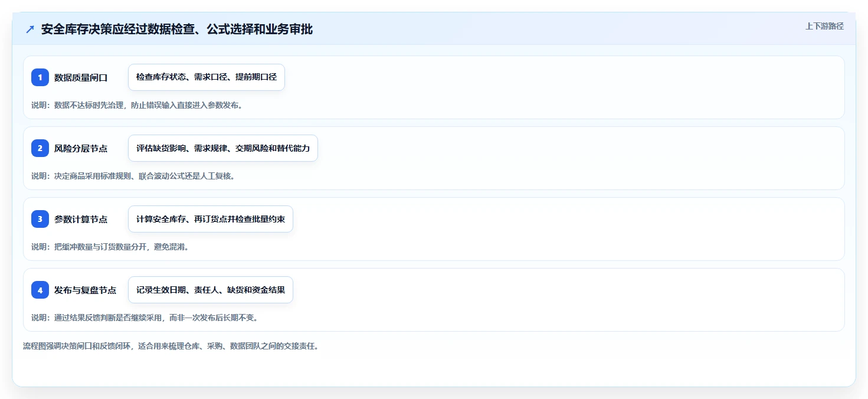Viewport: 868px width, 399px height.
Task: Click the step 2 number badge
Action: 40,148
